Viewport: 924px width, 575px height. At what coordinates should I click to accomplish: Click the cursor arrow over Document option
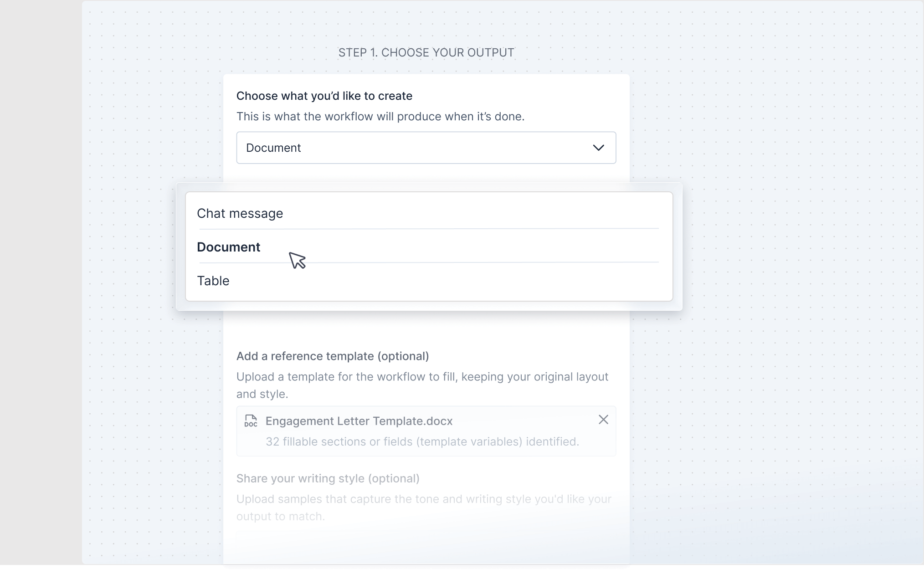click(x=298, y=261)
